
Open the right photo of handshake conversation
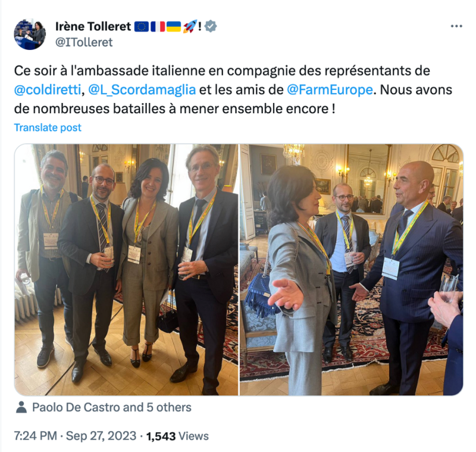click(x=352, y=270)
